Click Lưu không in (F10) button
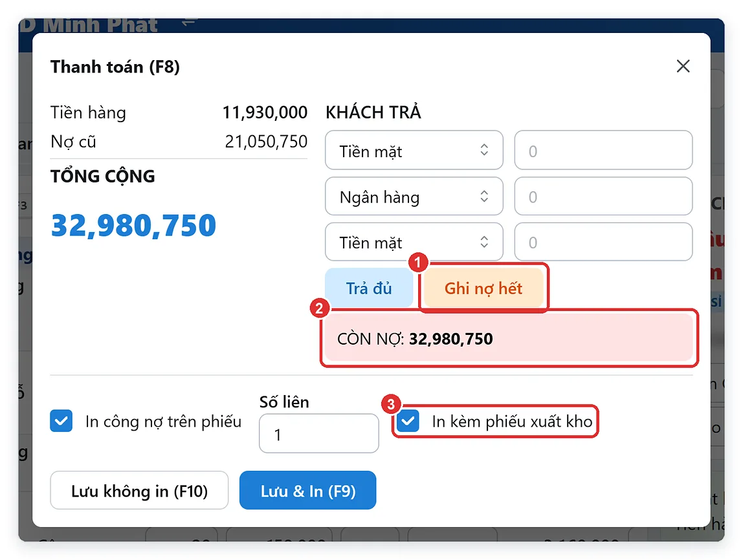This screenshot has width=743, height=560. pyautogui.click(x=139, y=490)
